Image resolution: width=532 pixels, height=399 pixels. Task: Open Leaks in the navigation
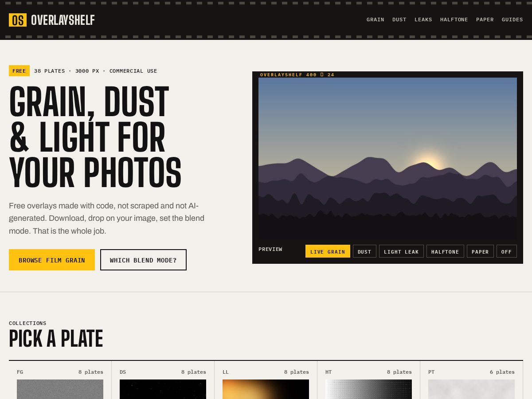click(x=423, y=20)
